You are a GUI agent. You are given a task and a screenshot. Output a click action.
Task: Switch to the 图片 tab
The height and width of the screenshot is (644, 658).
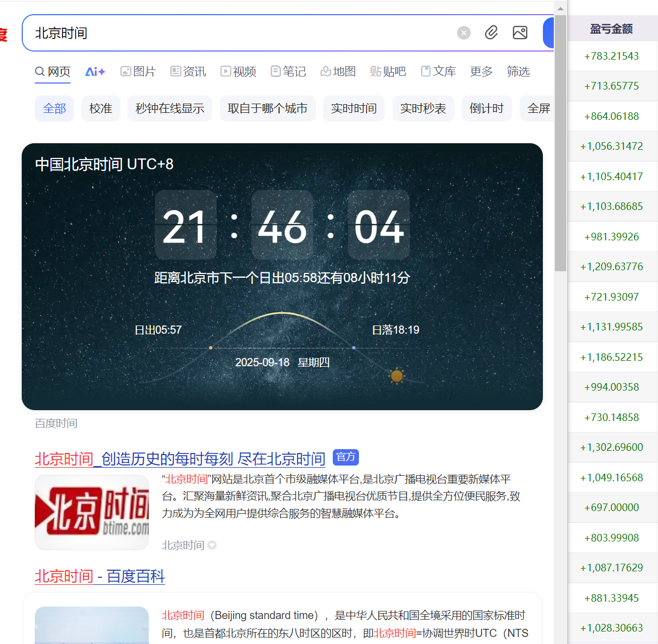pyautogui.click(x=138, y=72)
